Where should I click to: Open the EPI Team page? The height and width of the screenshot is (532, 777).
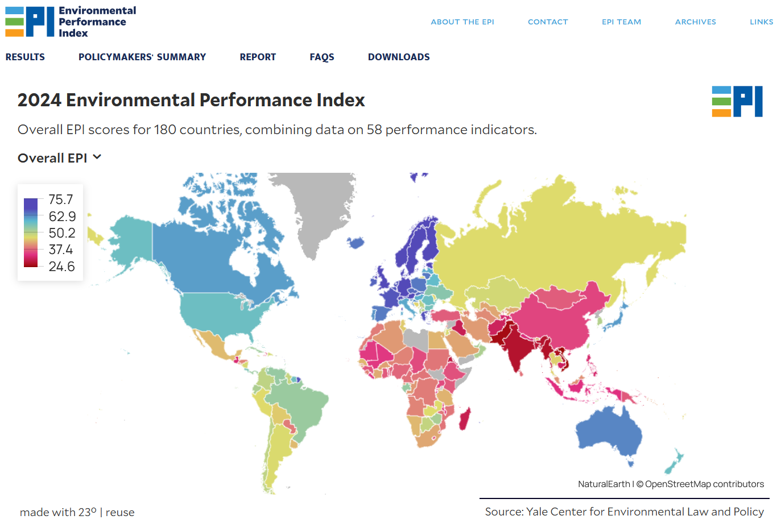tap(621, 22)
